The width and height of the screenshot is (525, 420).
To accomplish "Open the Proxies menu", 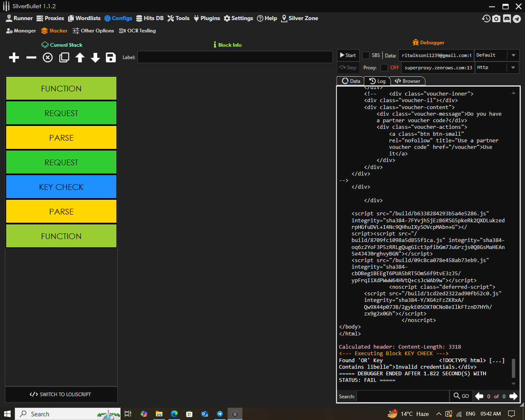I will coord(50,18).
